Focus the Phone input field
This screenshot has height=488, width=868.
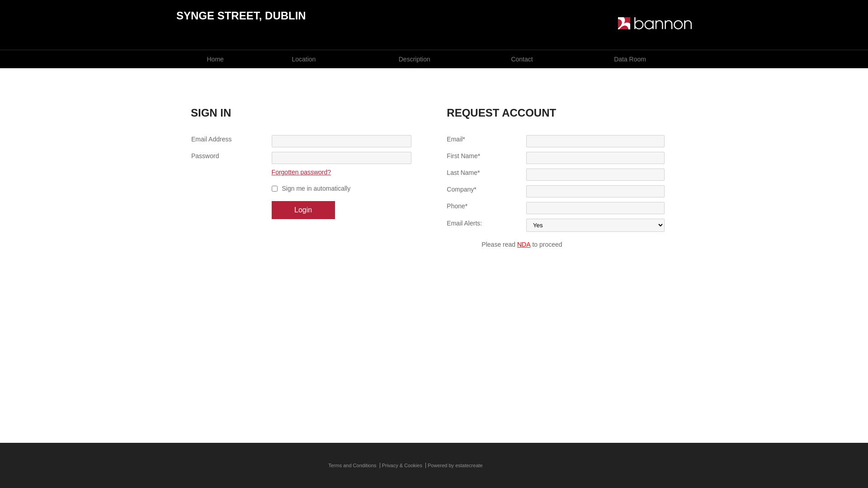[x=595, y=208]
